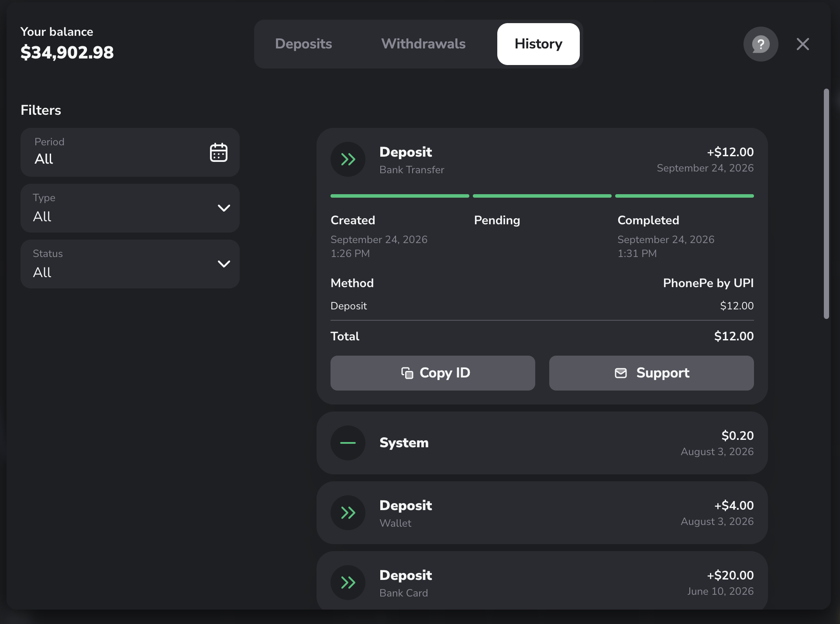
Task: Click the $34,902.98 balance amount
Action: [67, 53]
